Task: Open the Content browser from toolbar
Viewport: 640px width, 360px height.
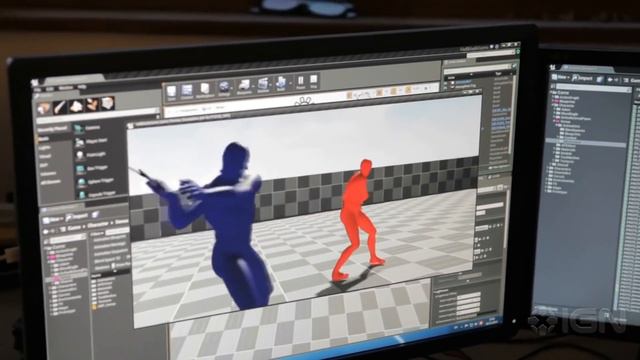Action: 186,91
